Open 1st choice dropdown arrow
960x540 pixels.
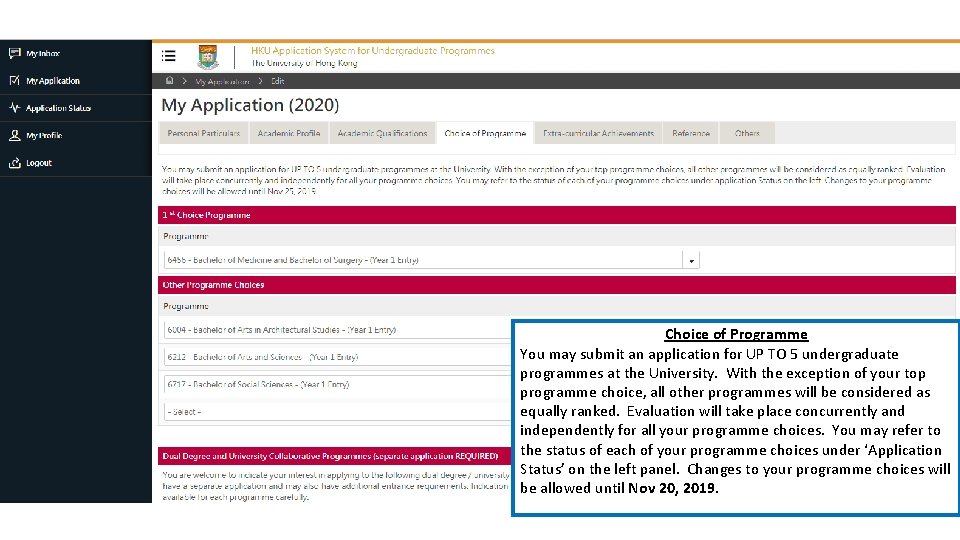[691, 260]
